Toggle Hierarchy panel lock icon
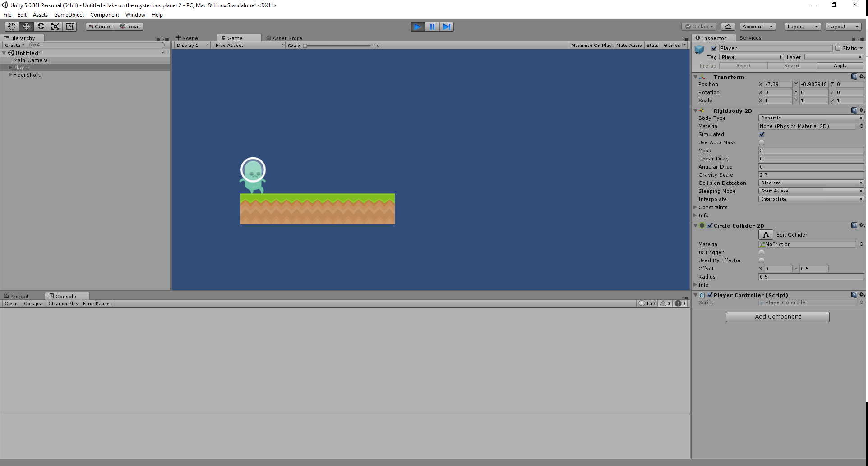 [158, 39]
